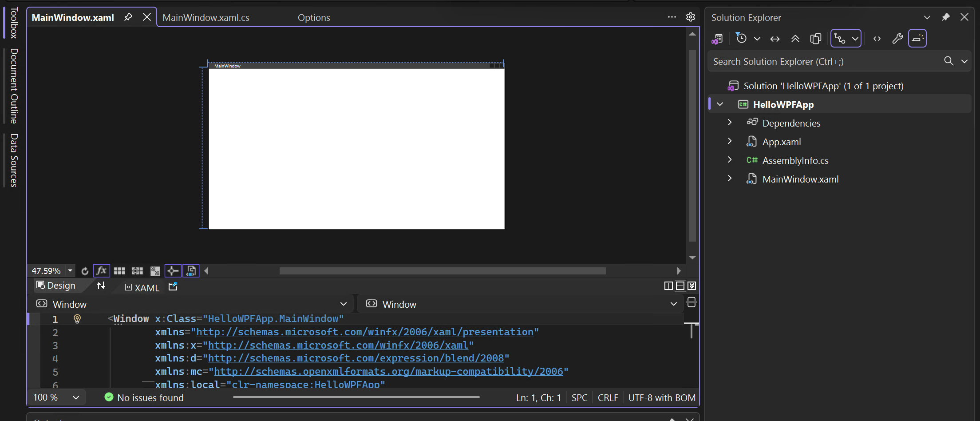Expand the Dependencies node

coord(729,122)
